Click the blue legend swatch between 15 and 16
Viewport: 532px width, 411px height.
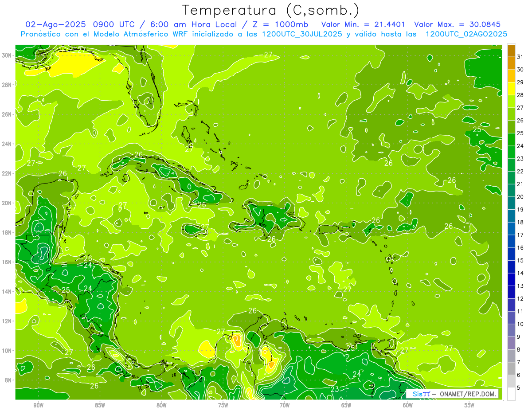click(511, 254)
